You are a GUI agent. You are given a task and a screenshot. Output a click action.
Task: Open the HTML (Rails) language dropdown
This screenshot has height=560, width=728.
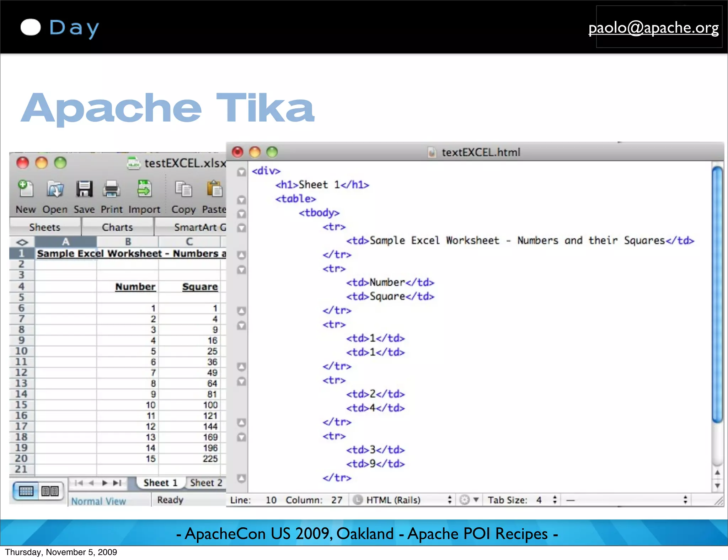(x=402, y=500)
